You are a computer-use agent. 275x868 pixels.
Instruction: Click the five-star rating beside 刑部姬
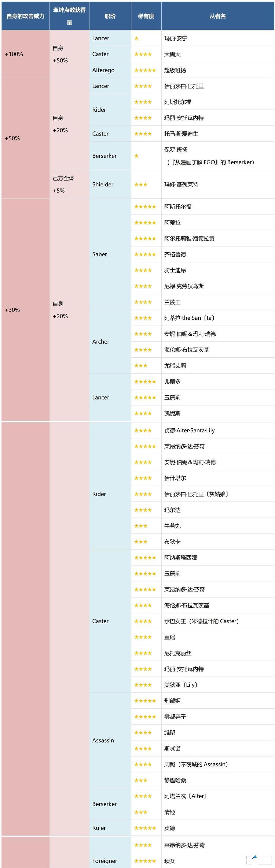(x=145, y=701)
